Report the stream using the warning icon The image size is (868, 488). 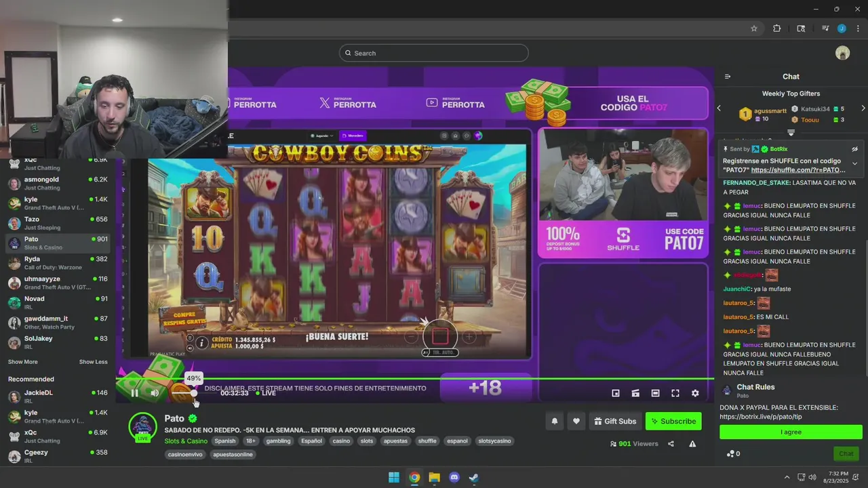(692, 444)
